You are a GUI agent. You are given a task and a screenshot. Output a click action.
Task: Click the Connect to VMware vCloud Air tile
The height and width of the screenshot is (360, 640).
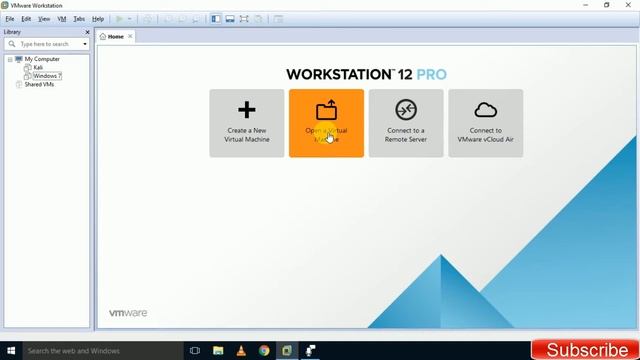click(485, 123)
